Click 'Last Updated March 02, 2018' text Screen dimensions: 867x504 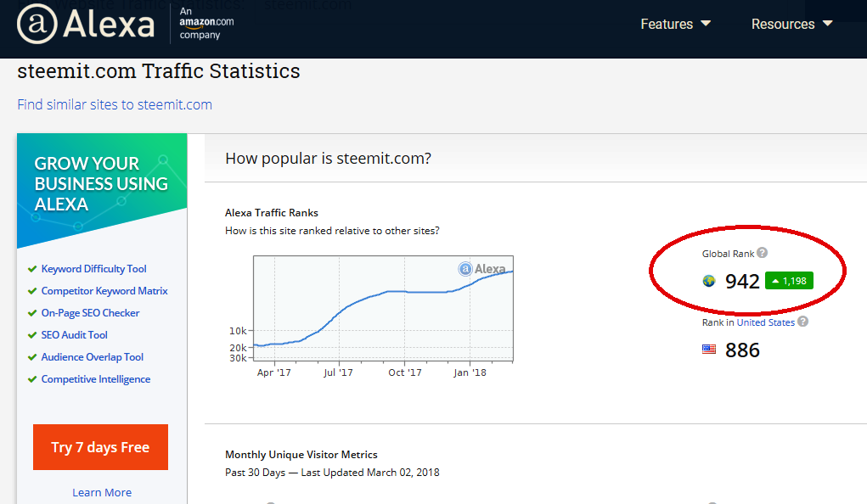click(370, 473)
